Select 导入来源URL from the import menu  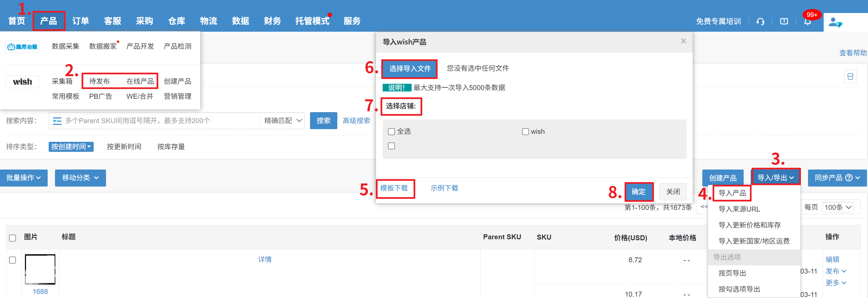coord(739,209)
